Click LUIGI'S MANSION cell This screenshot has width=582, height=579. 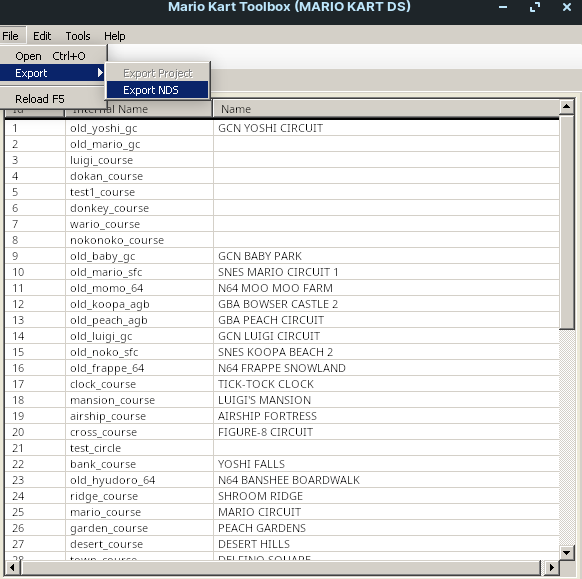coord(386,400)
